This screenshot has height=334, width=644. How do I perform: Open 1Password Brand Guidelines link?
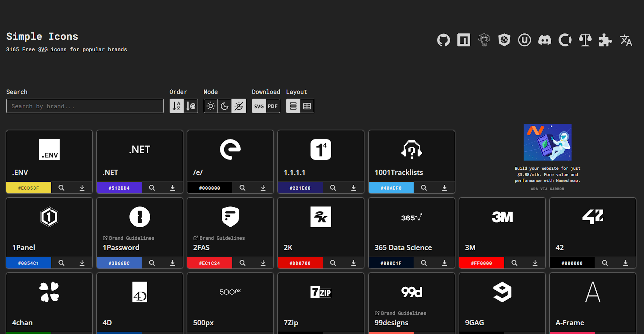128,238
